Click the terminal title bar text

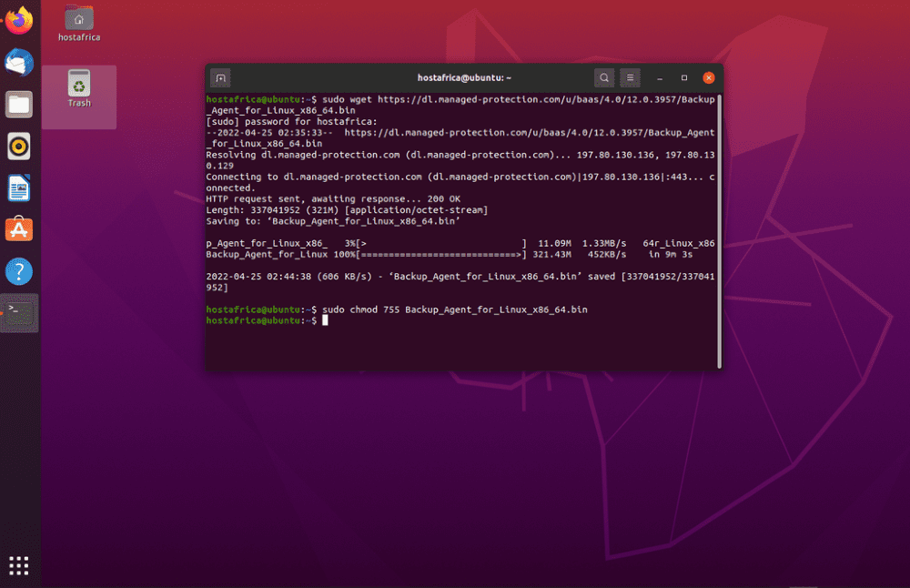coord(464,78)
